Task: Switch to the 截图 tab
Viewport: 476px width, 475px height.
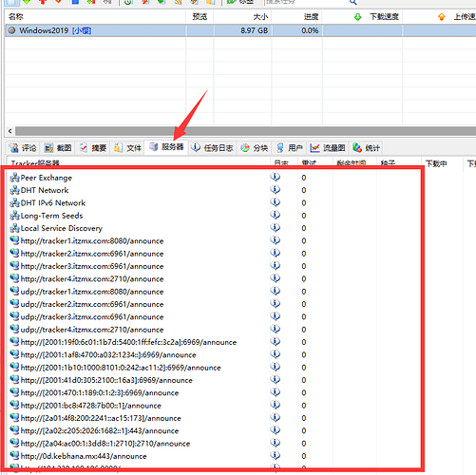Action: [58, 148]
